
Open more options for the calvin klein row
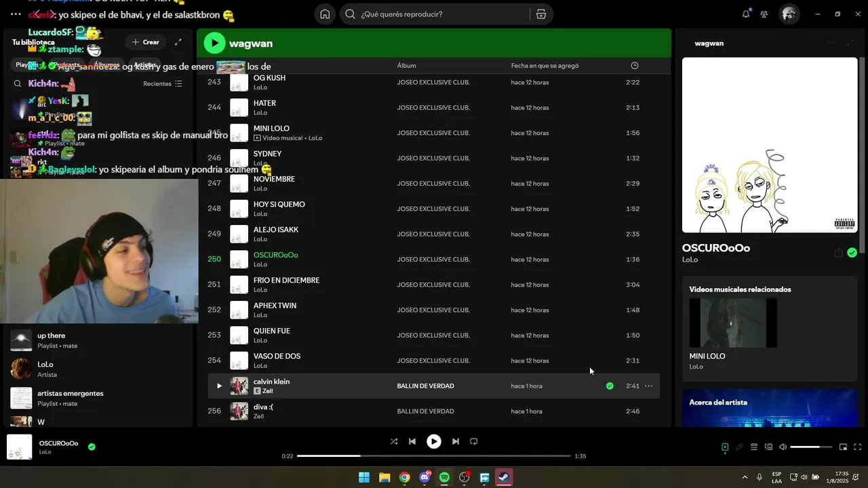coord(649,386)
